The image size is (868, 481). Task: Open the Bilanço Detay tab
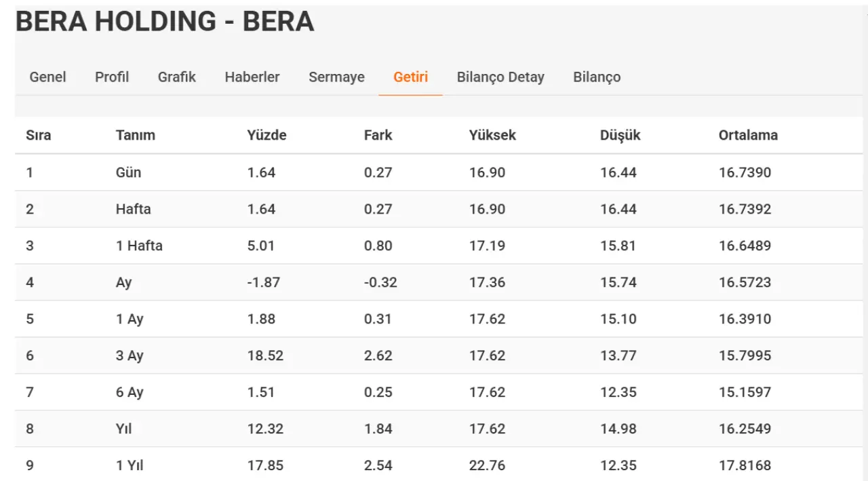click(500, 77)
